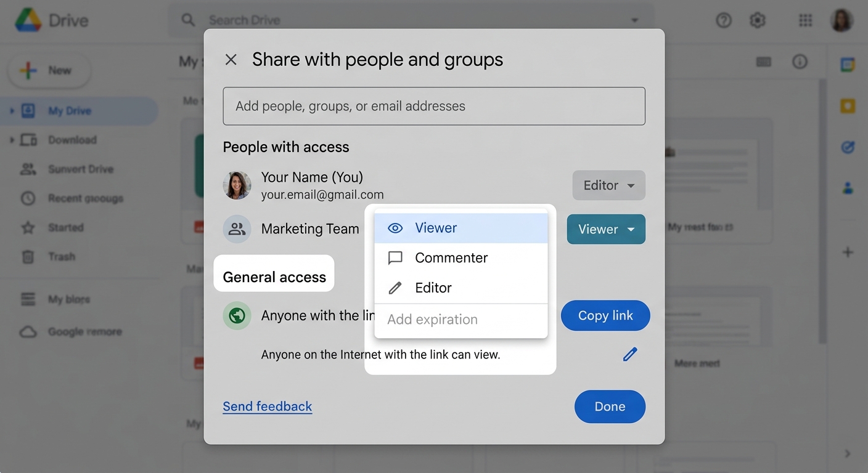Close the share dialog with the X icon
This screenshot has width=868, height=473.
[231, 60]
